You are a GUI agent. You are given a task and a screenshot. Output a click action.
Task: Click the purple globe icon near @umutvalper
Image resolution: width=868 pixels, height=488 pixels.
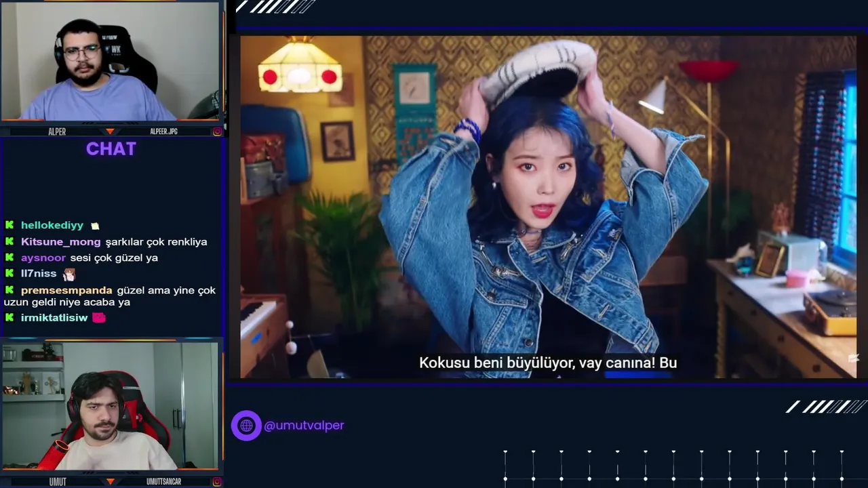point(246,426)
